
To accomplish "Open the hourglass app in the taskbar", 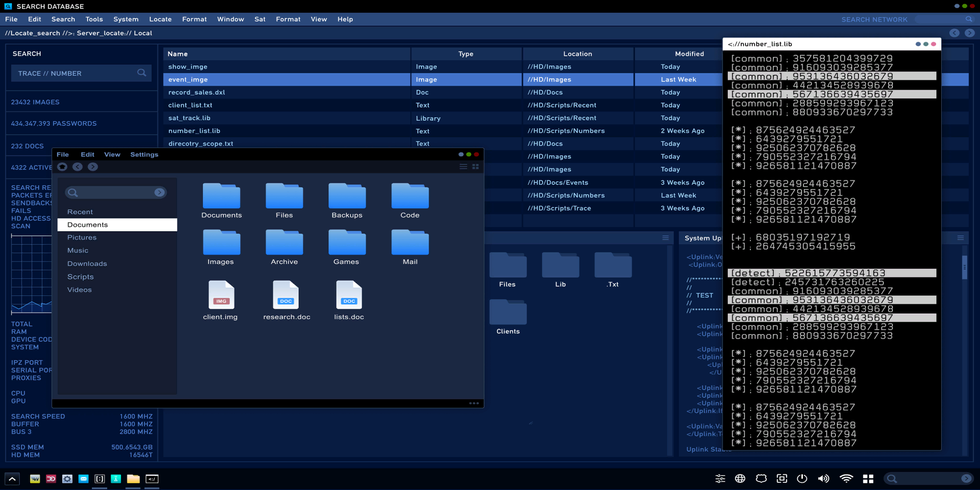I will (x=116, y=479).
